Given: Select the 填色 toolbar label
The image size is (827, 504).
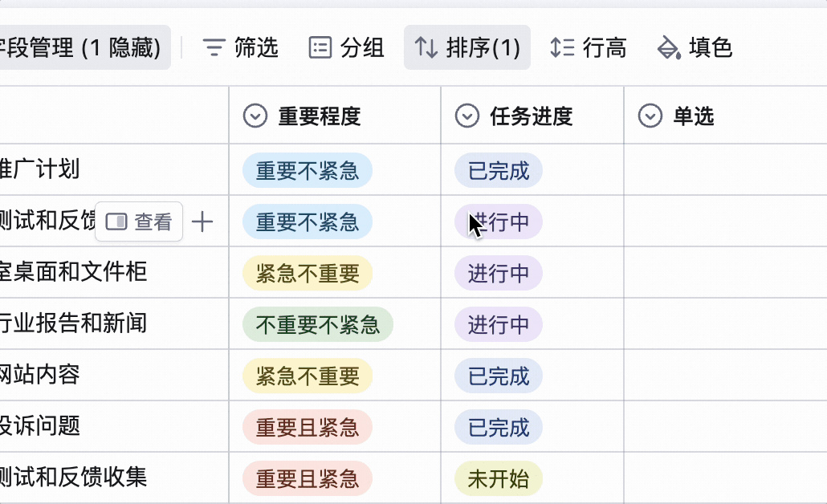Looking at the screenshot, I should (711, 47).
